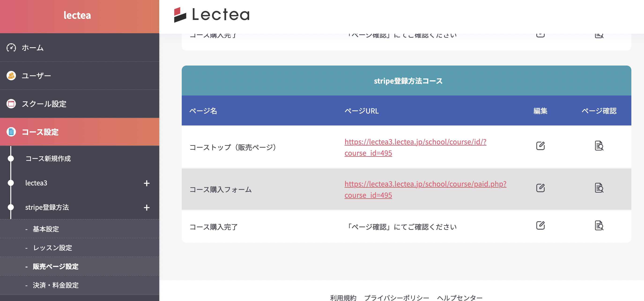Select コース新規作成 in the sidebar
The height and width of the screenshot is (301, 644).
[x=49, y=158]
